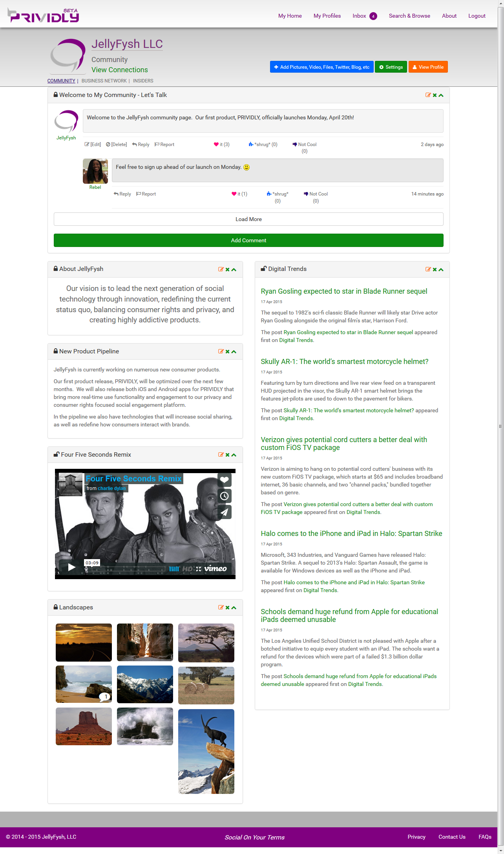Switch to the Business Network tab
Image resolution: width=504 pixels, height=854 pixels.
coord(104,81)
